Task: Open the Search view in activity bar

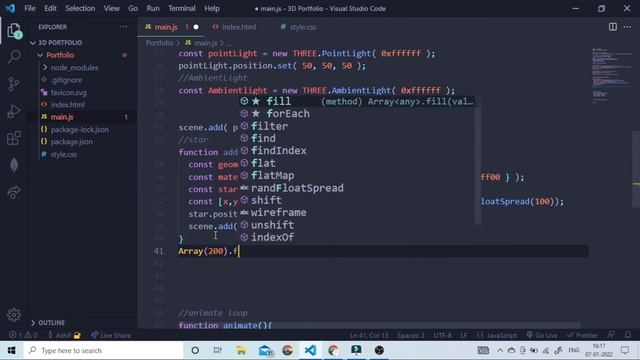Action: tap(14, 57)
